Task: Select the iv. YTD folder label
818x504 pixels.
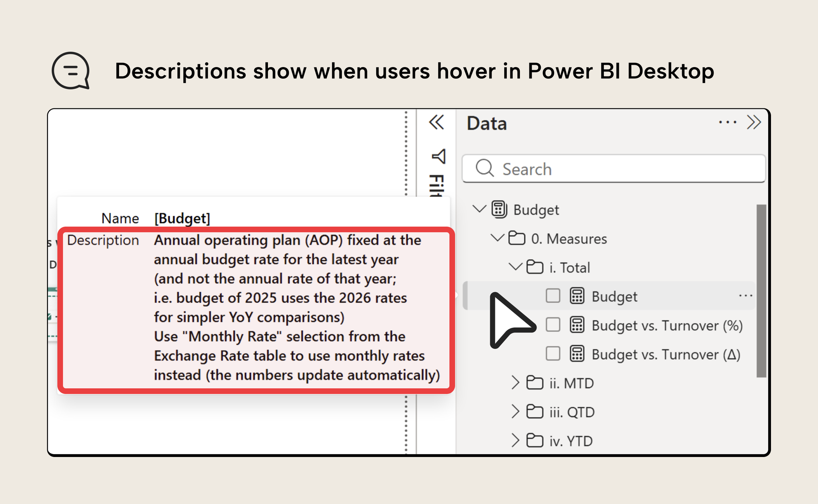Action: (571, 441)
